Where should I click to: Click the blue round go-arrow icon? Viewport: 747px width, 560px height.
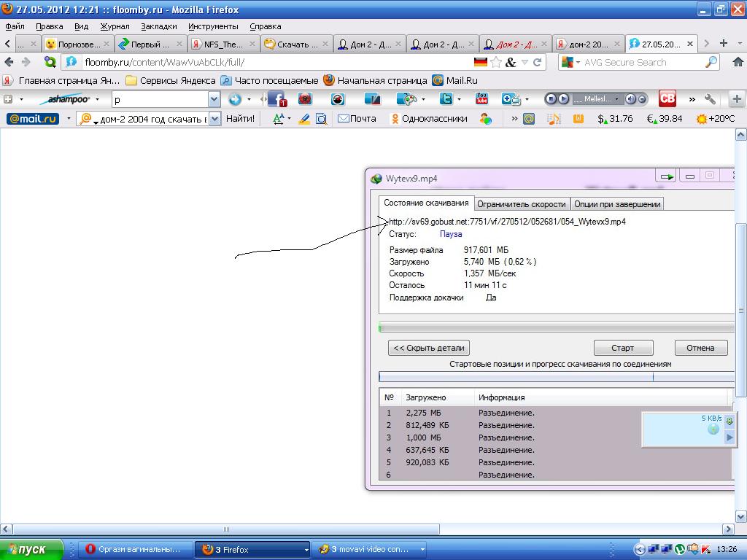coord(235,99)
